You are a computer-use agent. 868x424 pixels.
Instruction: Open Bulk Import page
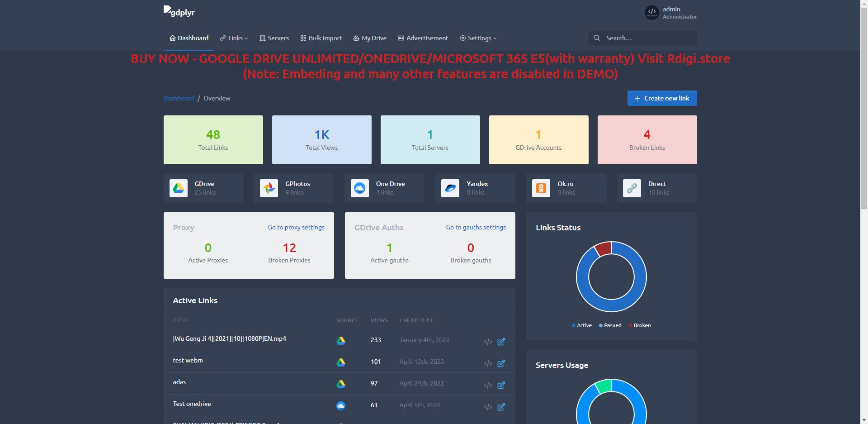pos(321,38)
